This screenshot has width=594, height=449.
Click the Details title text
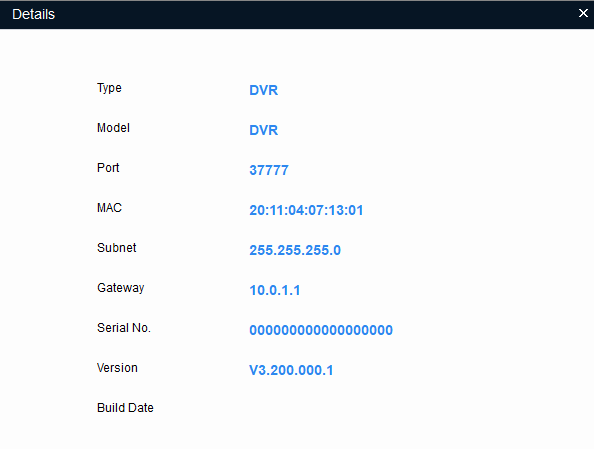click(33, 14)
